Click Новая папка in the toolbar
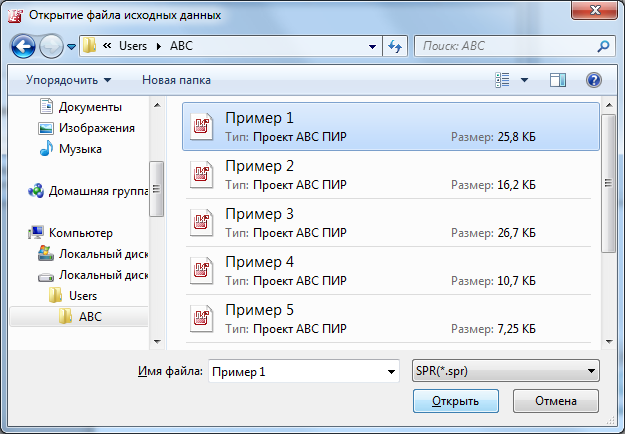 pos(176,80)
